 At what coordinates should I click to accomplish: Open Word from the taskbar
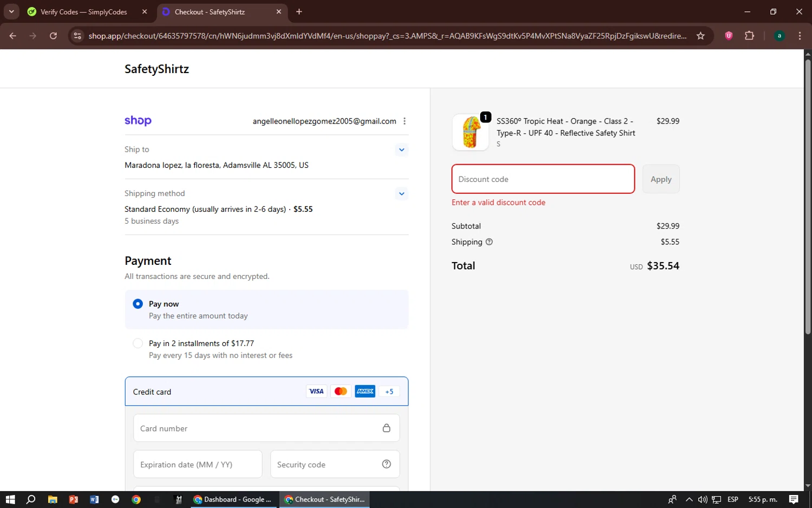[x=94, y=499]
